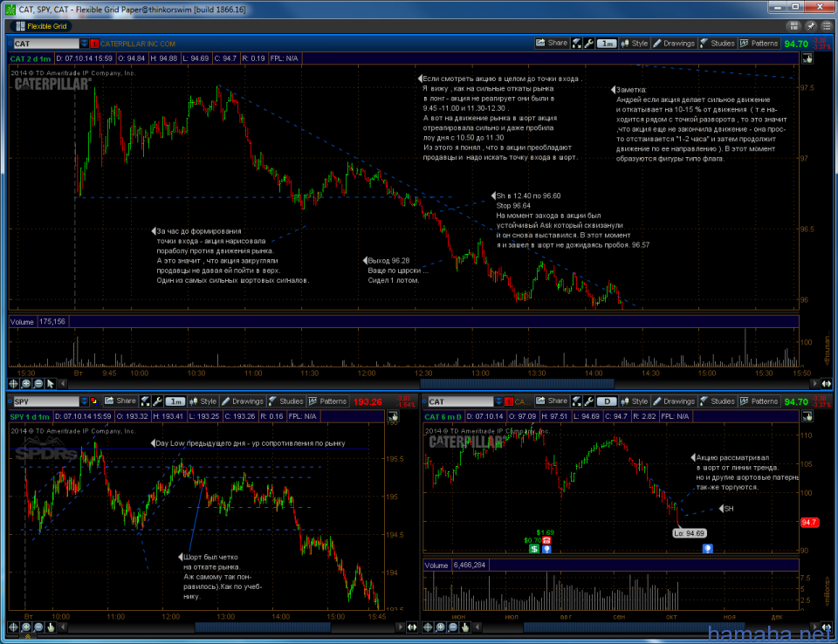Open Patterns menu on SPY chart
This screenshot has height=644, width=838.
pos(327,401)
